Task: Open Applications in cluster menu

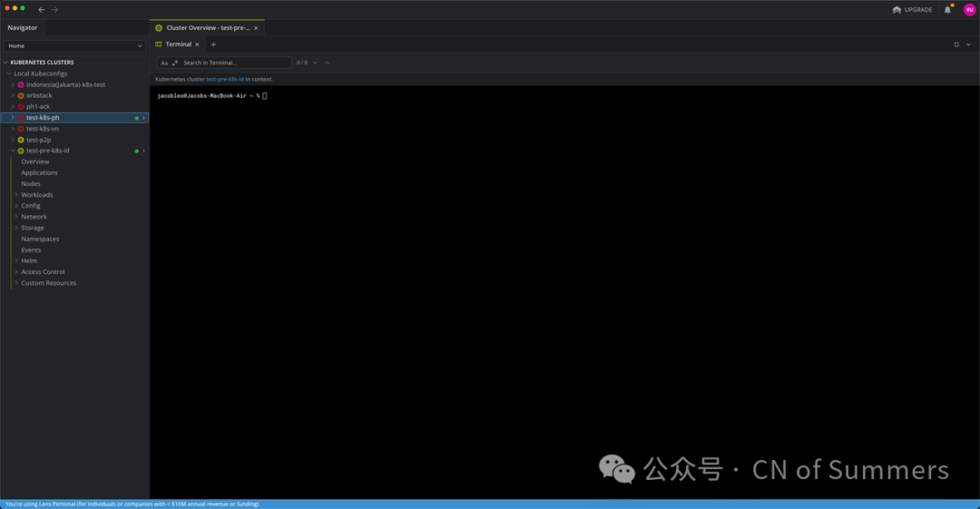Action: click(x=39, y=172)
